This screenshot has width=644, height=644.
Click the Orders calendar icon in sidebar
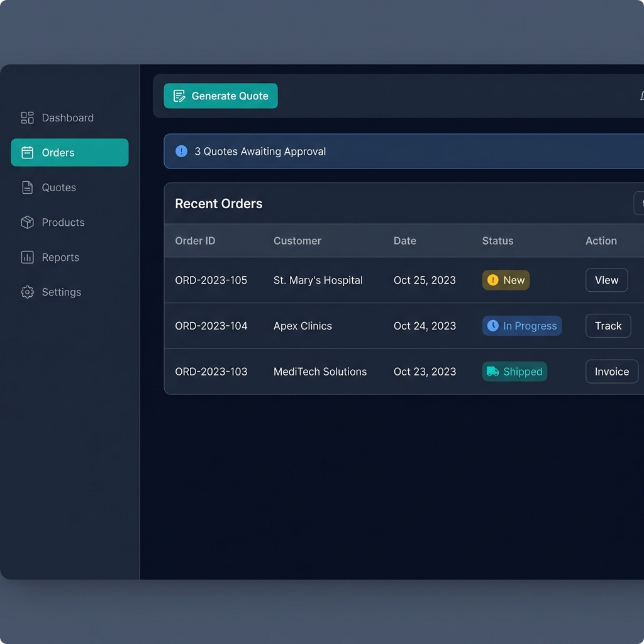27,152
